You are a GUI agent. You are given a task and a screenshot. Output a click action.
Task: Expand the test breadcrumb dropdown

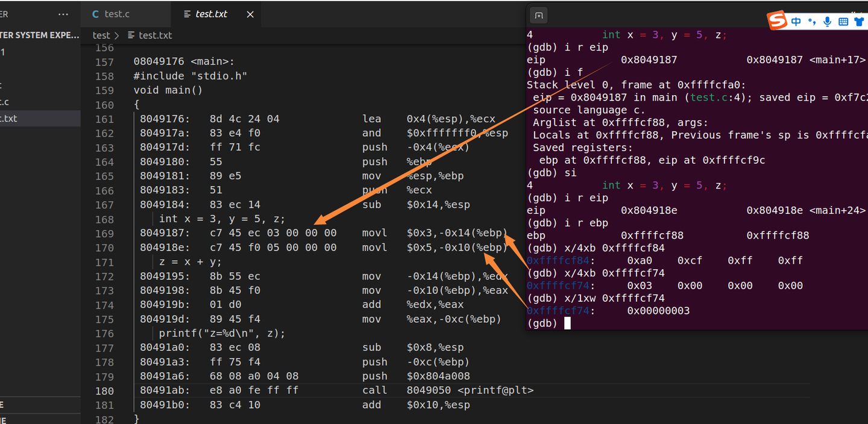pyautogui.click(x=101, y=35)
